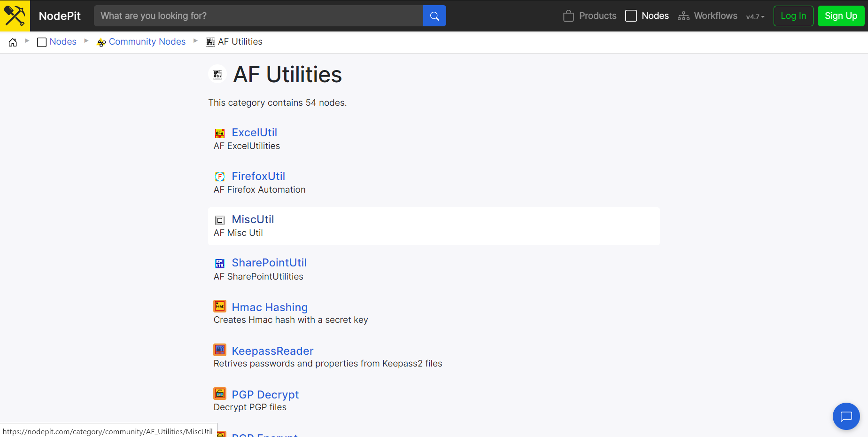Click the AF Utilities breadcrumb icon
Screen dimensions: 868x437
click(x=210, y=42)
